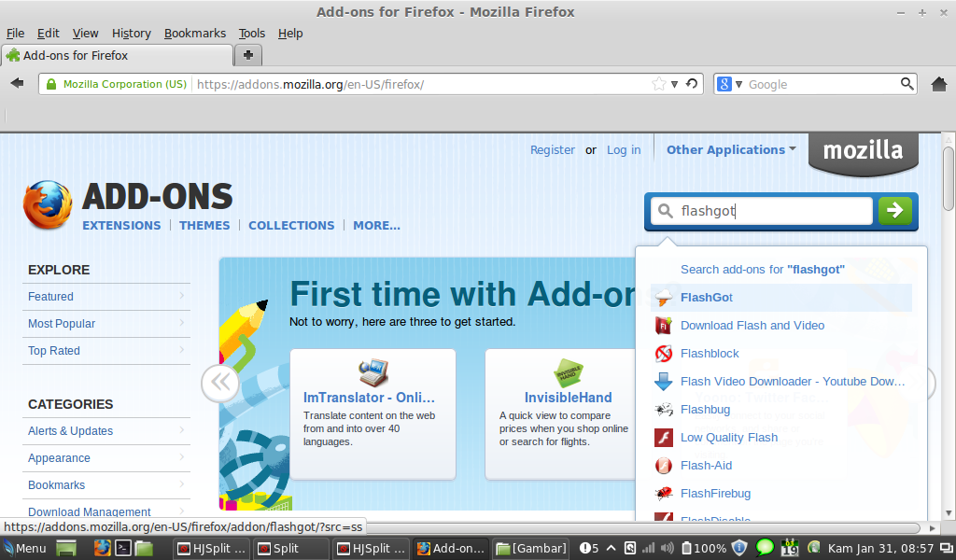Select FlashGot suggestion
This screenshot has width=956, height=560.
click(x=781, y=298)
